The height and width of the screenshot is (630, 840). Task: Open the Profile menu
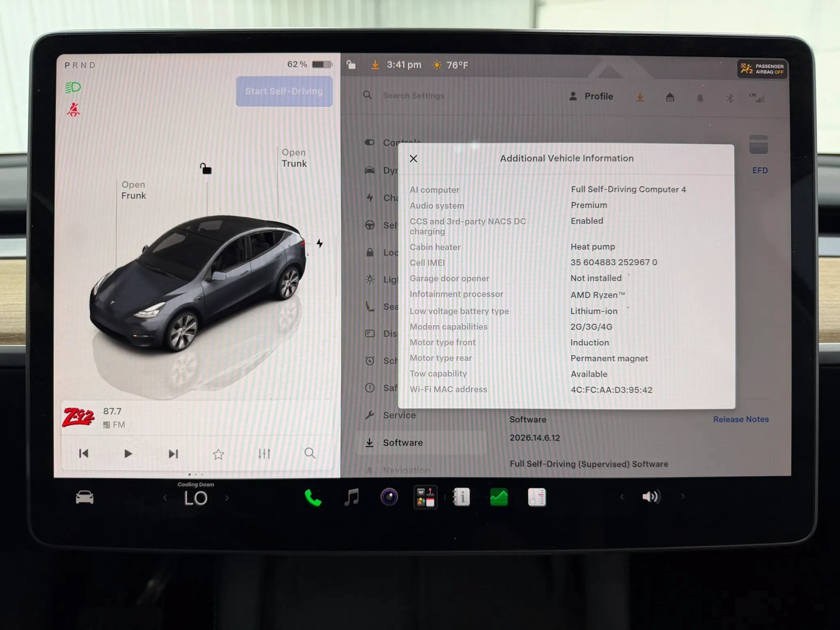pyautogui.click(x=591, y=96)
